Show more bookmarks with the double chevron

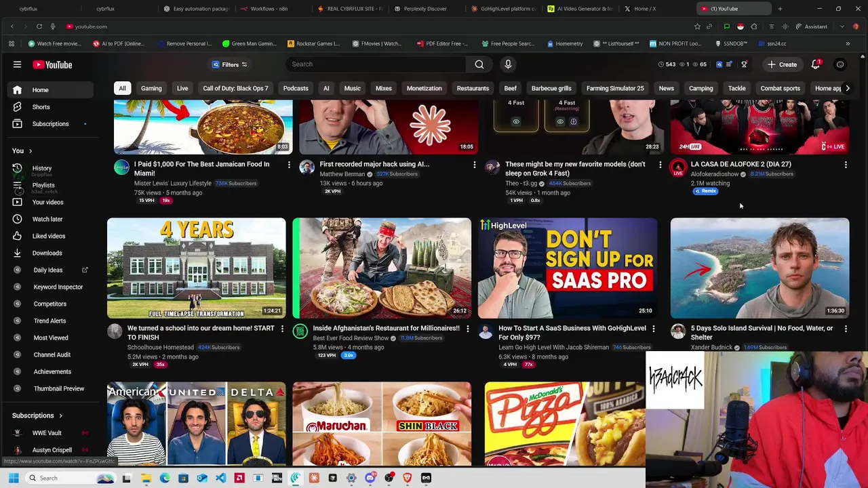(x=848, y=43)
